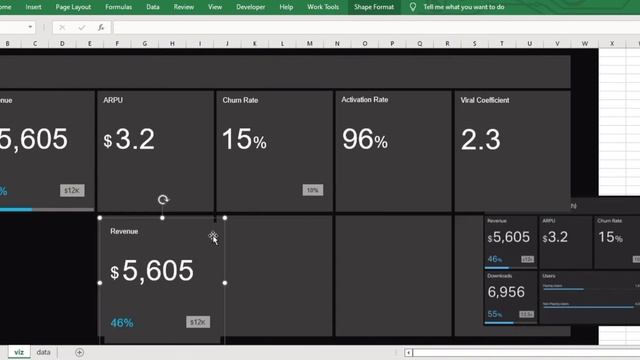Focus the Tell me search box
Image resolution: width=640 pixels, height=360 pixels.
[464, 7]
